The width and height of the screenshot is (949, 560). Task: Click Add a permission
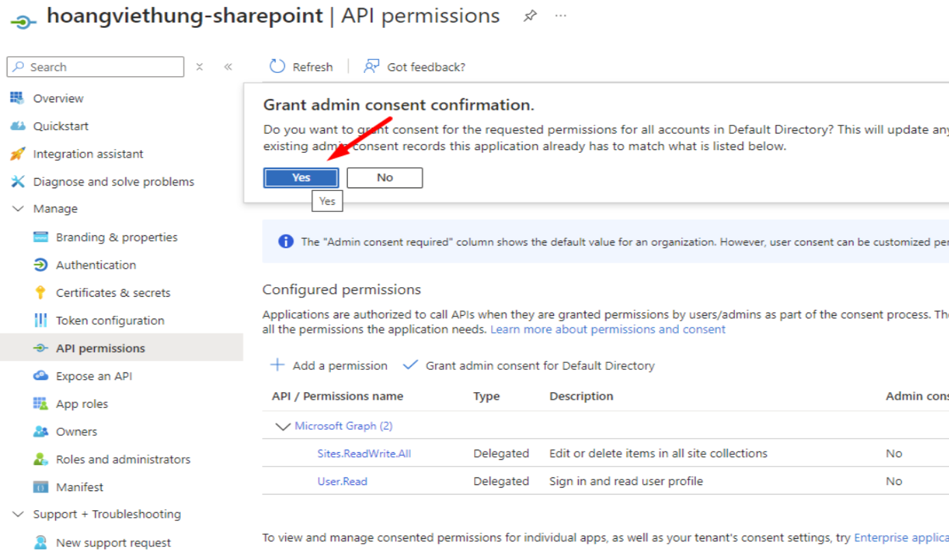coord(329,366)
